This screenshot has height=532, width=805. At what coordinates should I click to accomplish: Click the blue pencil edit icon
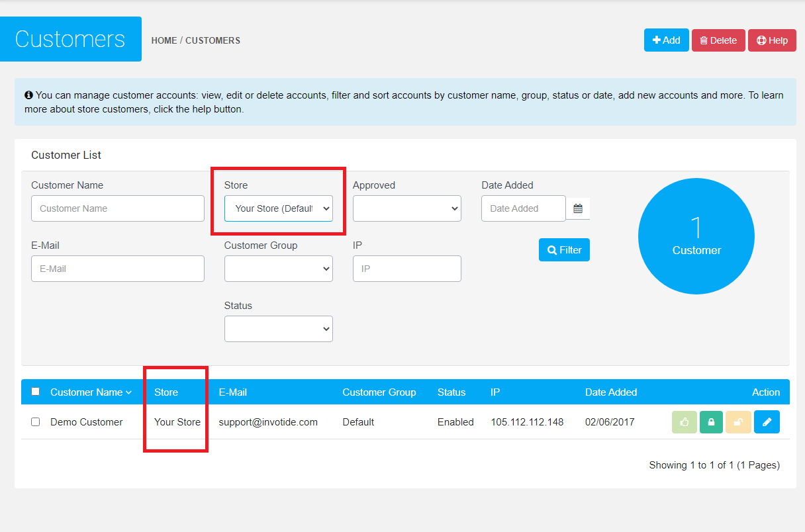[767, 422]
